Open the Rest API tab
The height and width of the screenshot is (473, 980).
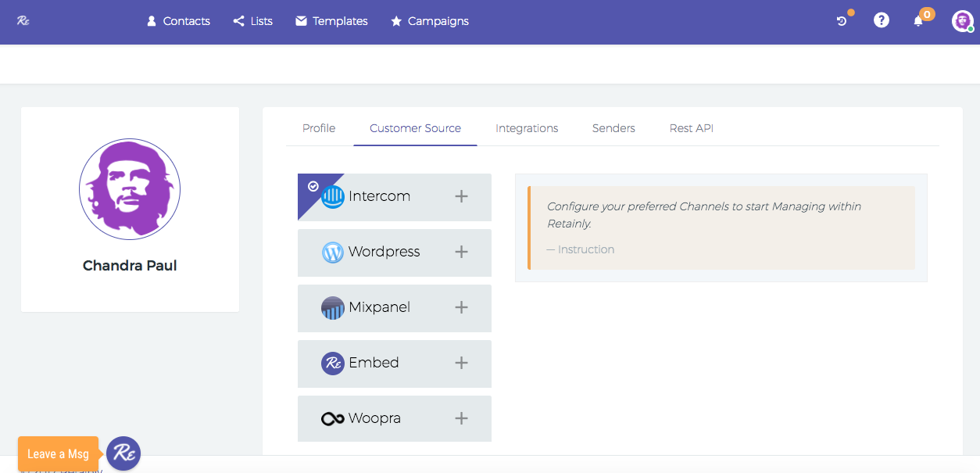pos(692,128)
